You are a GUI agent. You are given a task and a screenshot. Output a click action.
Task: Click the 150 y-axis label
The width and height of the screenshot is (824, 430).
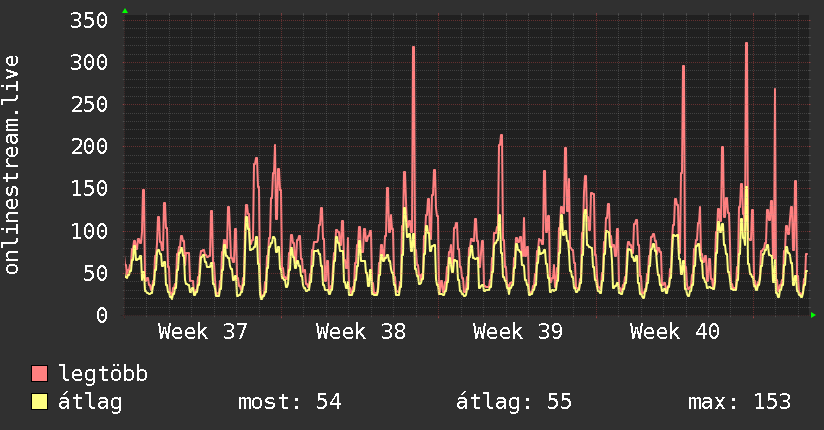[89, 189]
